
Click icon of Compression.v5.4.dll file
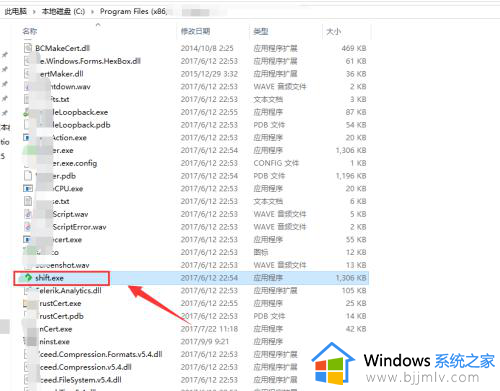pyautogui.click(x=28, y=367)
